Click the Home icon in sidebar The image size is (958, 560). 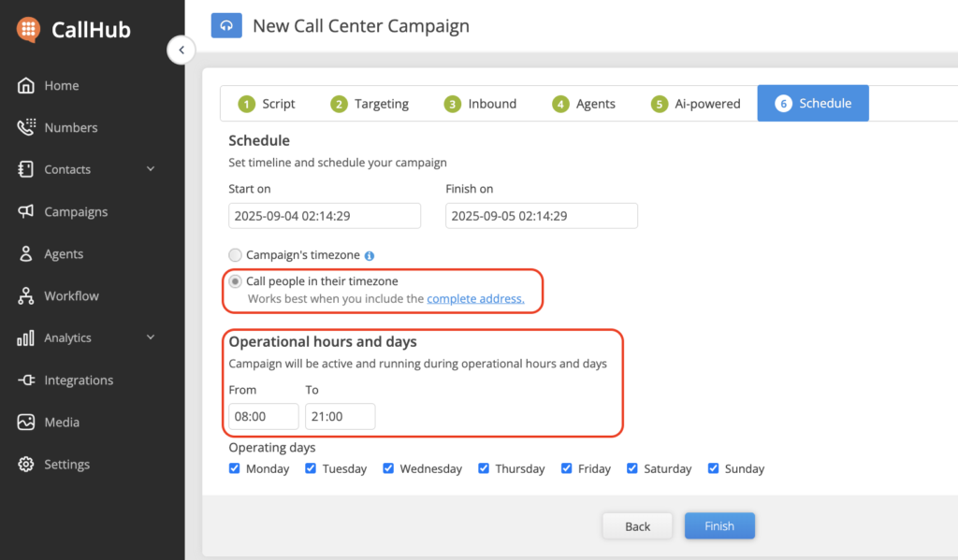[26, 85]
